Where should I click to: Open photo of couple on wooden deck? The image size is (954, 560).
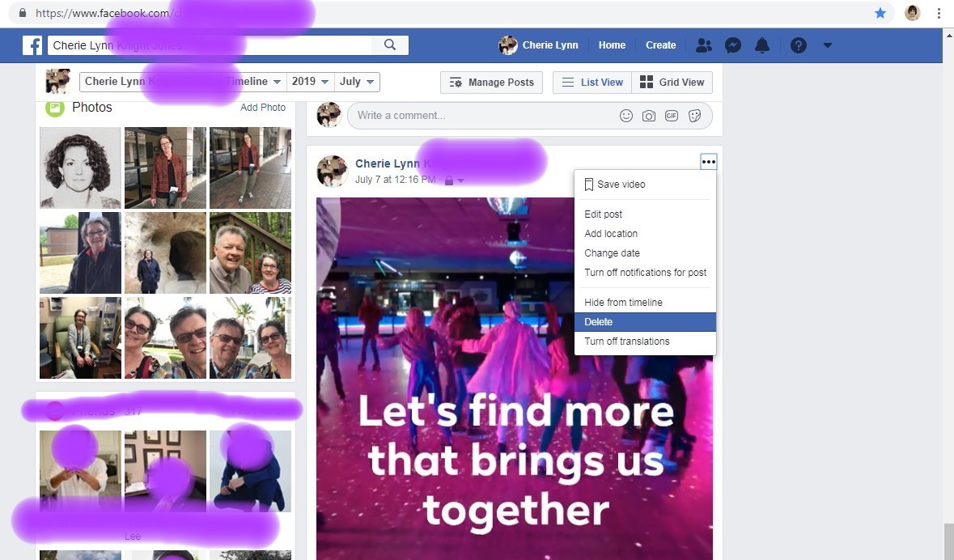pyautogui.click(x=250, y=252)
